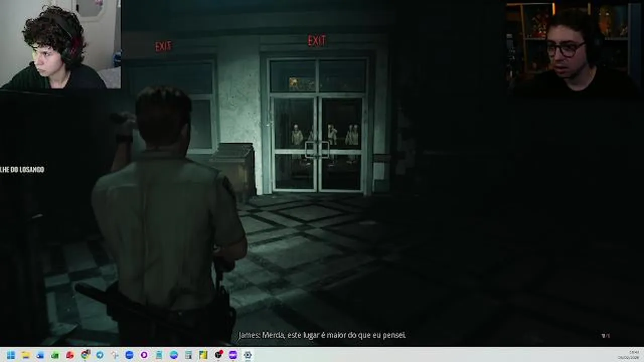Open the blue taskbar icon right of File Explorer
The image size is (644, 362).
tap(40, 355)
